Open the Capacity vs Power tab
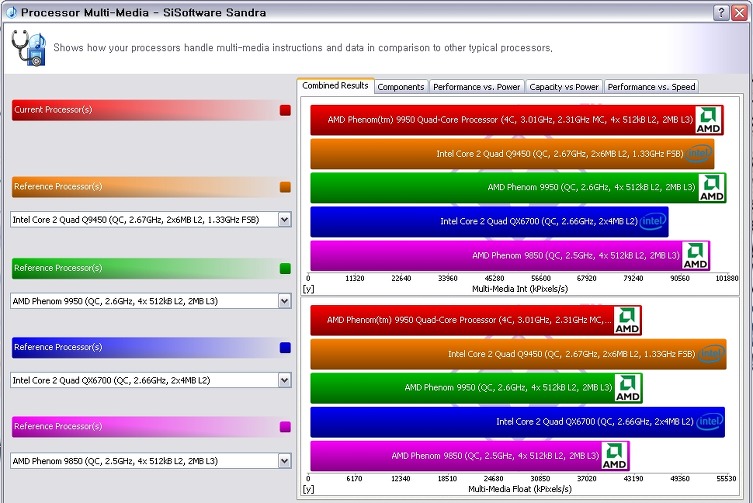753x503 pixels. tap(564, 87)
